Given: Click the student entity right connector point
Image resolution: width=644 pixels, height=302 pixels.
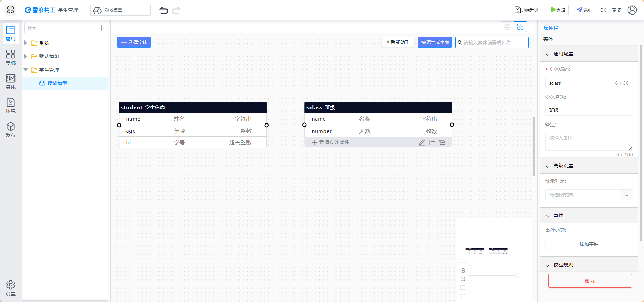Looking at the screenshot, I should 267,125.
